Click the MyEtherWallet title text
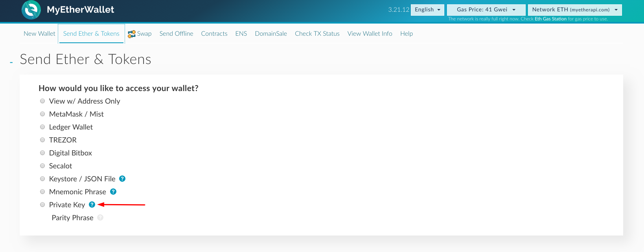Screen dimensions: 644x252 pyautogui.click(x=81, y=10)
